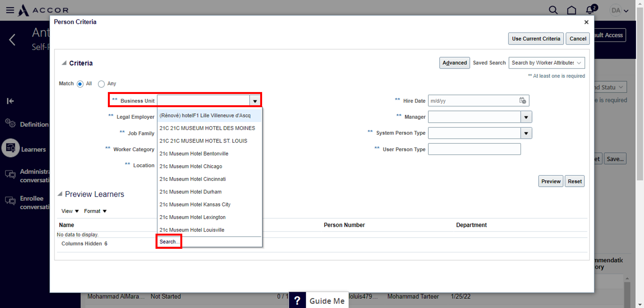Screen dimensions: 644x308
Task: Click the Cancel button
Action: pos(578,39)
